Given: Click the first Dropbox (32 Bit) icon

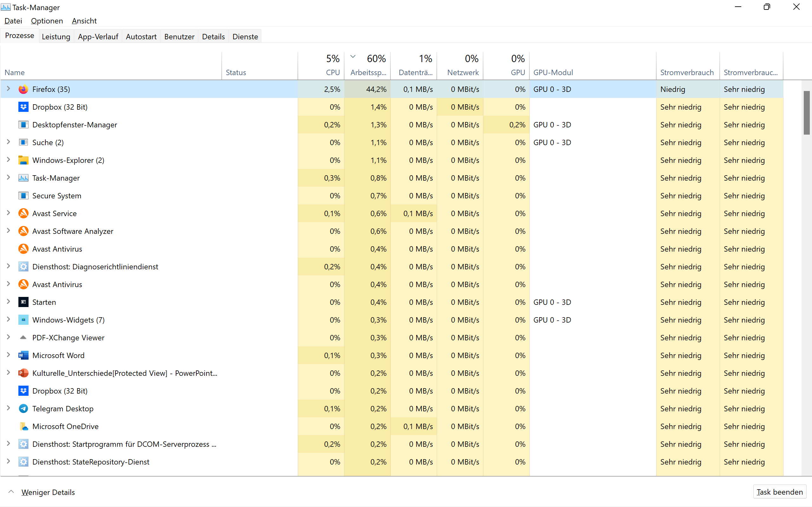Looking at the screenshot, I should (x=23, y=107).
